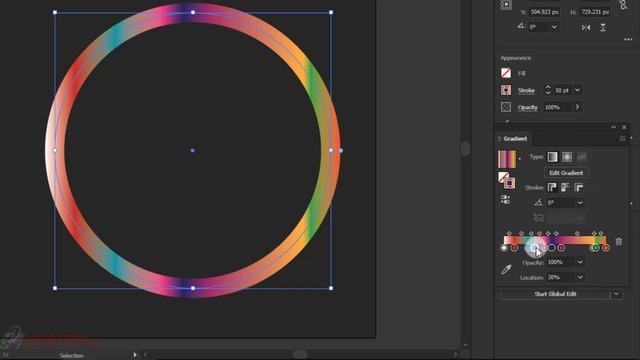Select the last red gradient stop
Screen dimensions: 640x360
tap(606, 248)
